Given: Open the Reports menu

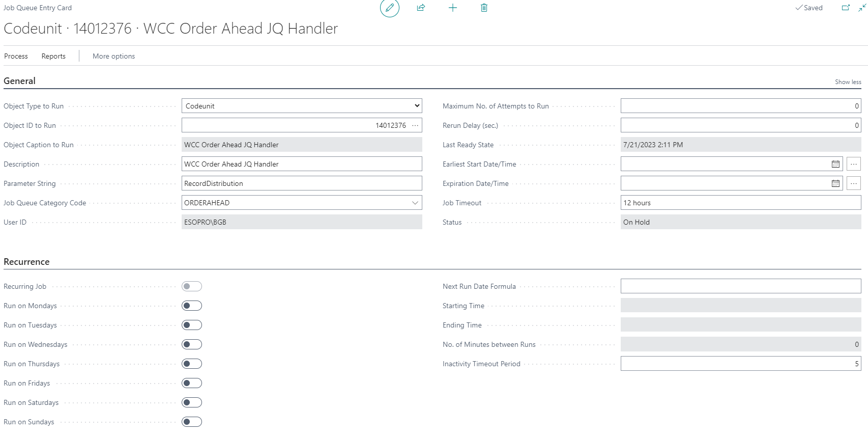Looking at the screenshot, I should click(x=53, y=56).
